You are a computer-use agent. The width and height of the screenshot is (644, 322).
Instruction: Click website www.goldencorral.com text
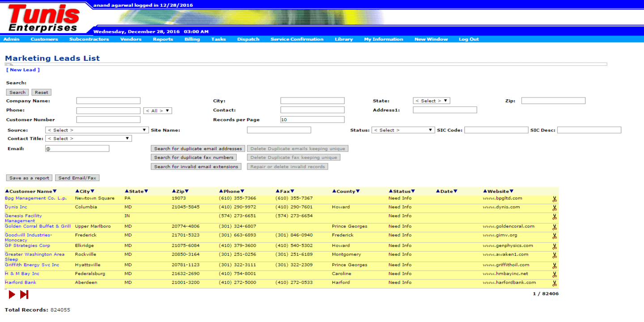point(508,226)
